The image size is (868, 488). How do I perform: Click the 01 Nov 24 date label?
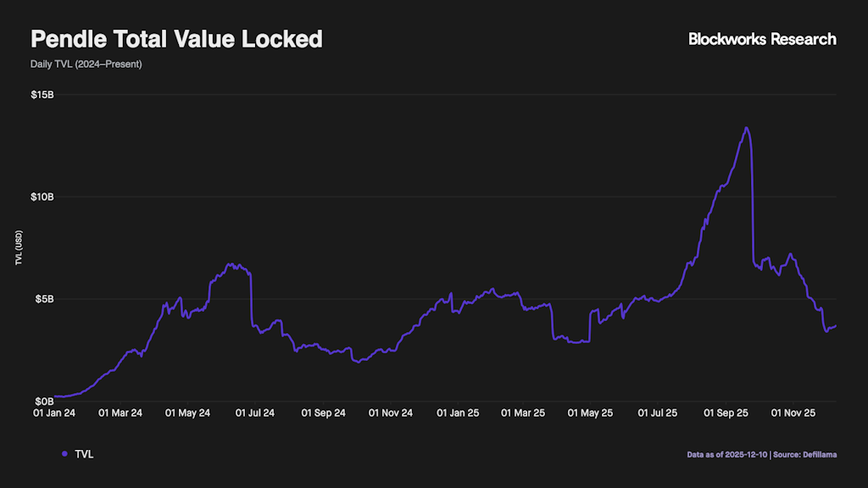pos(390,413)
